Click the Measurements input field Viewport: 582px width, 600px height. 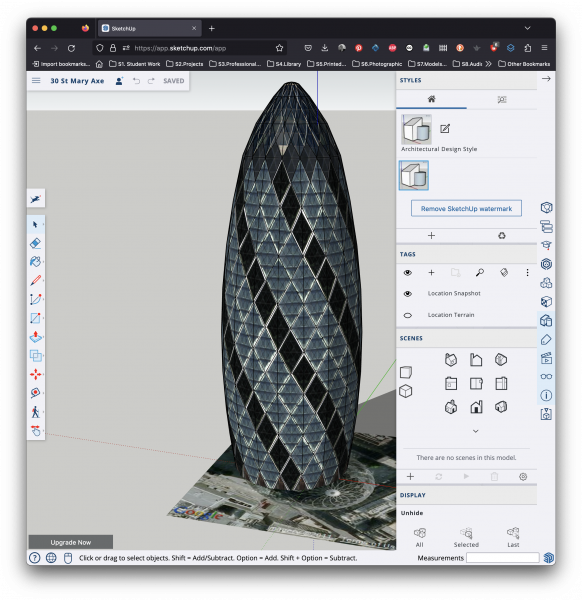click(x=502, y=558)
